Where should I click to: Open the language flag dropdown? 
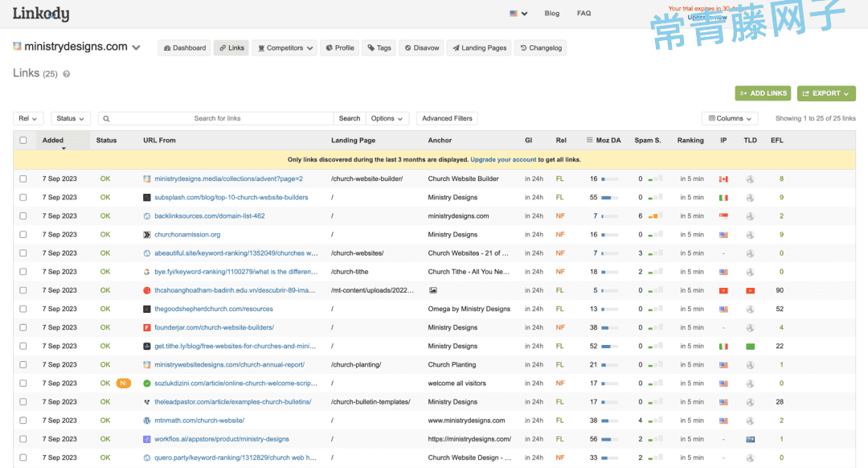(x=518, y=14)
